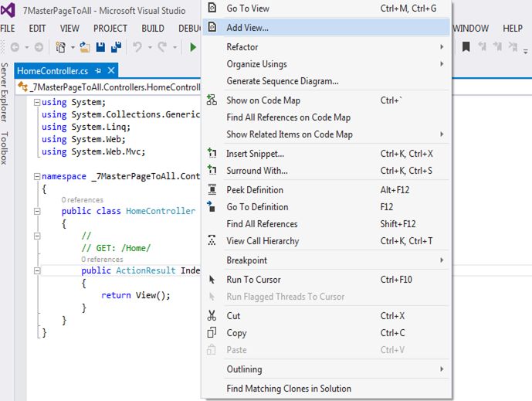Click the Save file toolbar icon
Viewport: 532px width, 401px height.
pyautogui.click(x=101, y=48)
